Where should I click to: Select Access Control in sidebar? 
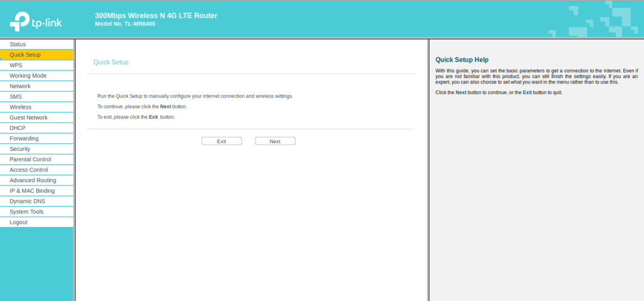point(28,170)
